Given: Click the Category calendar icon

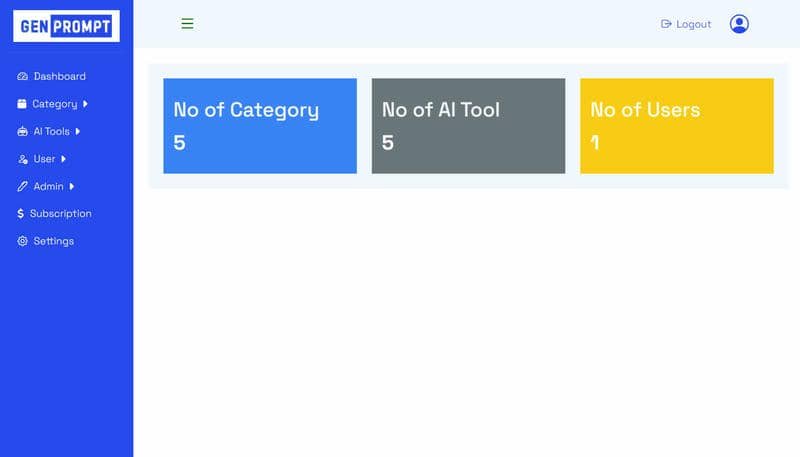Looking at the screenshot, I should point(21,104).
